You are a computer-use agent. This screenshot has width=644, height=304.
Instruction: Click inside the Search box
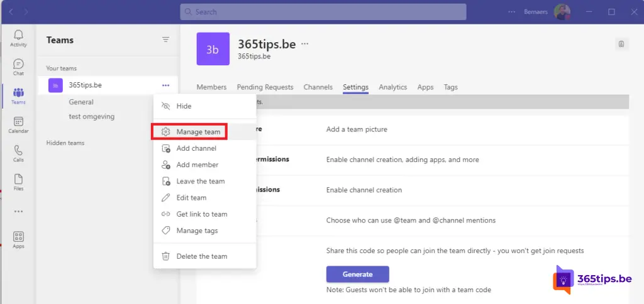tap(323, 12)
